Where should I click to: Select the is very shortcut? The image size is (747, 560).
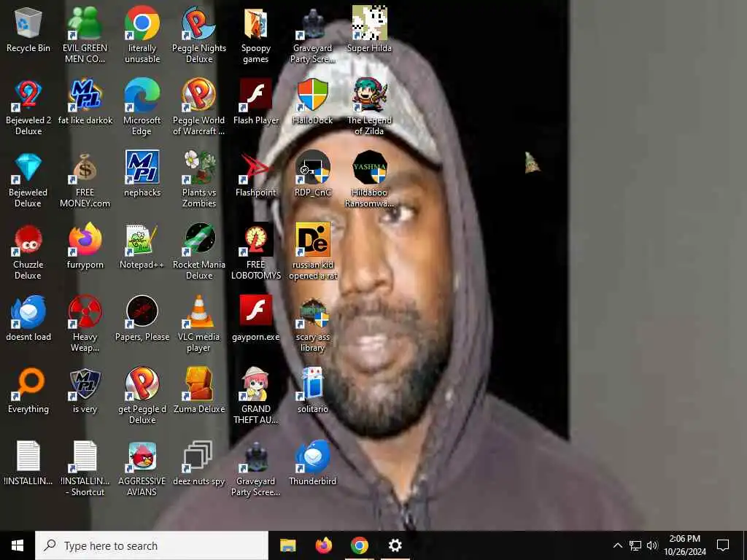click(x=85, y=384)
